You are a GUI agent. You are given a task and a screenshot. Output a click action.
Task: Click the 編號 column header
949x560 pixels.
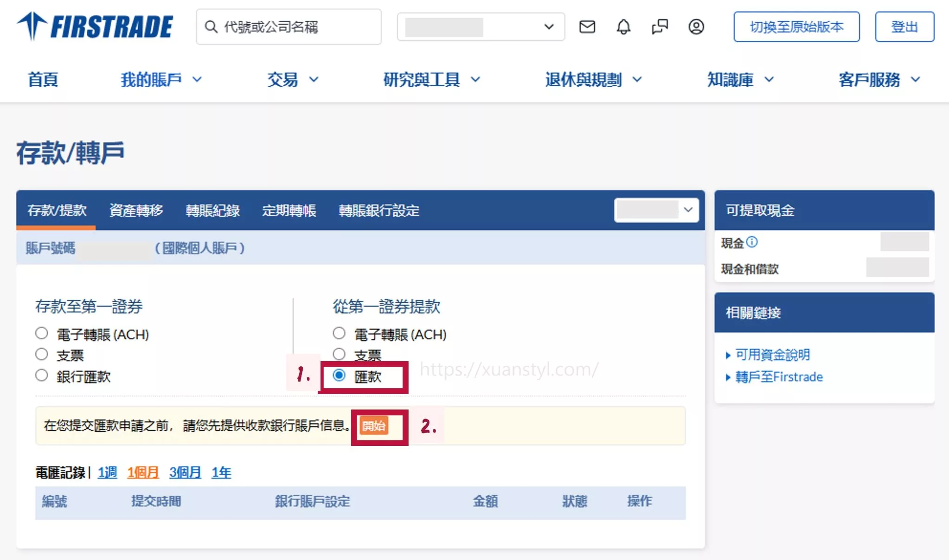(54, 501)
